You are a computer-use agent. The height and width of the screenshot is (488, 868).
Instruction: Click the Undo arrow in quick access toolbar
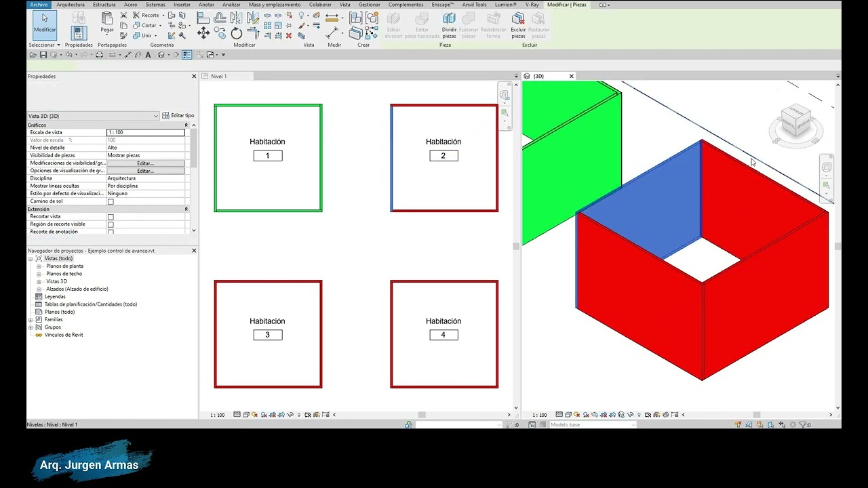click(x=68, y=55)
